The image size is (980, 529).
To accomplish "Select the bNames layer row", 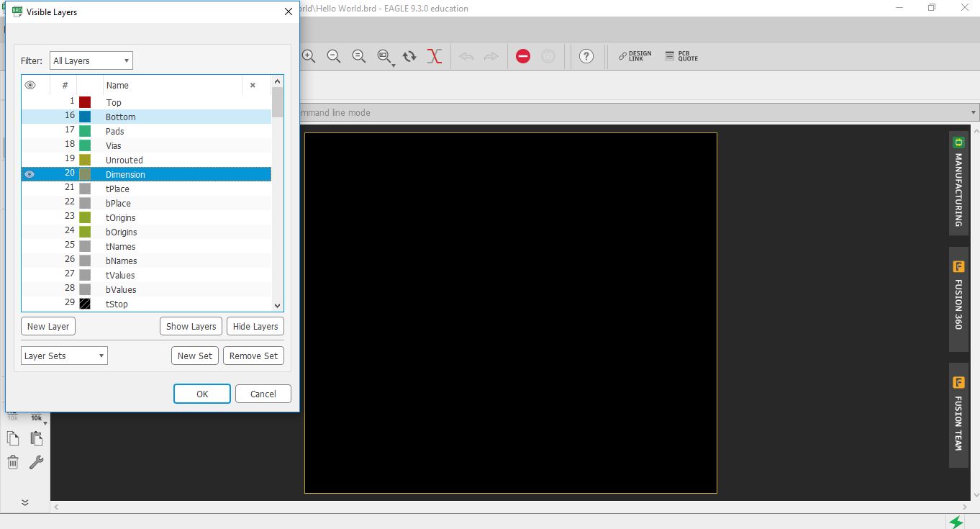I will click(146, 261).
